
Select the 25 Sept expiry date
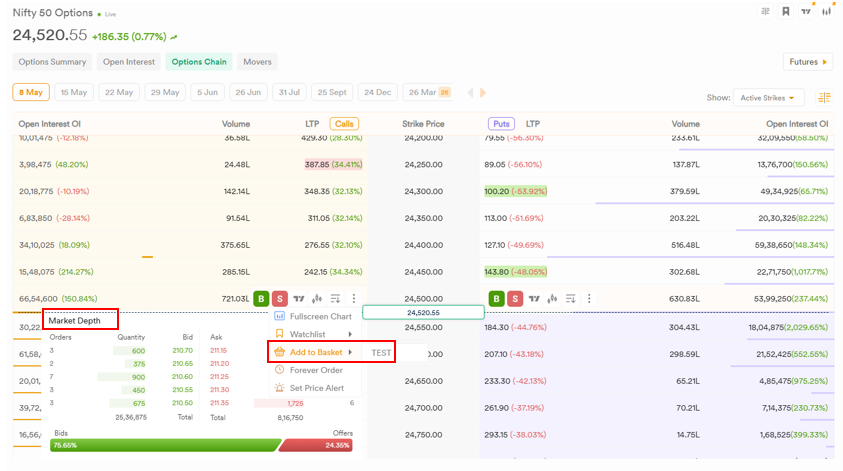click(x=332, y=92)
